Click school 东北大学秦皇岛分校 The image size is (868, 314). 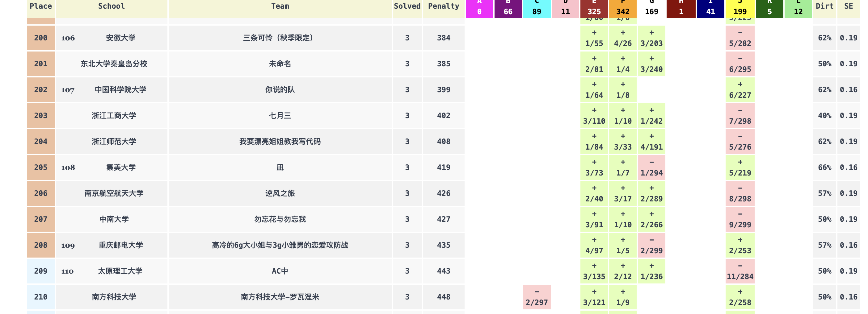(x=114, y=64)
